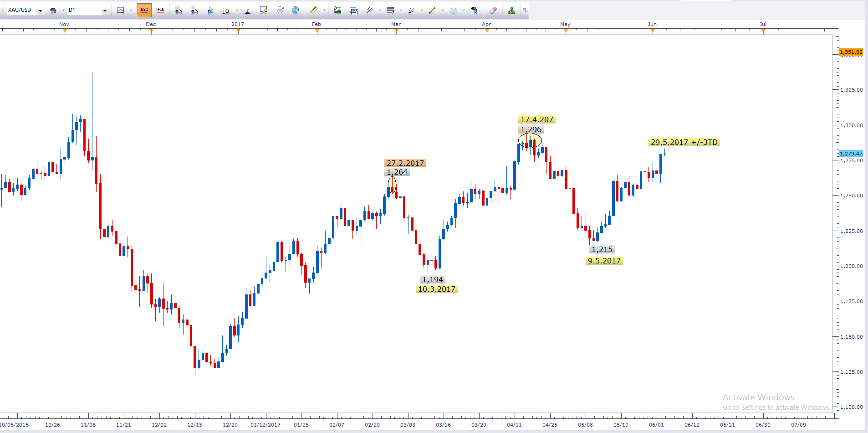The image size is (868, 433).
Task: Toggle the Bid price button
Action: 144,10
